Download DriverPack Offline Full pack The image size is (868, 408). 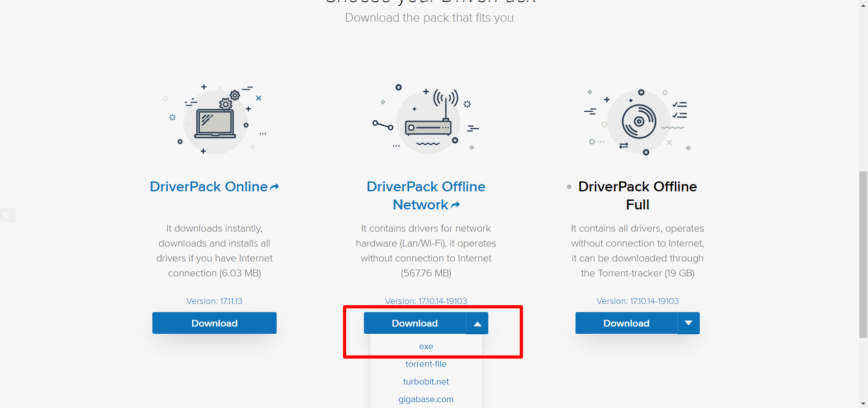pos(626,323)
